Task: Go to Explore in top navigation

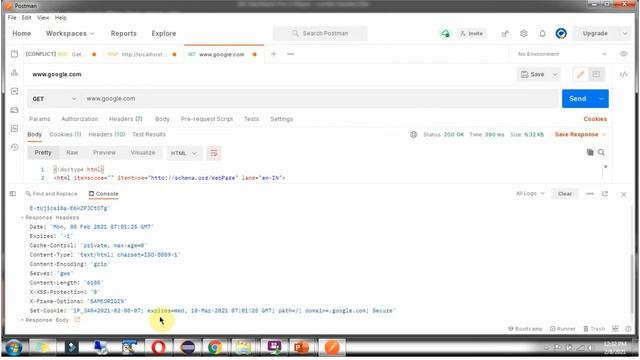Action: 164,33
